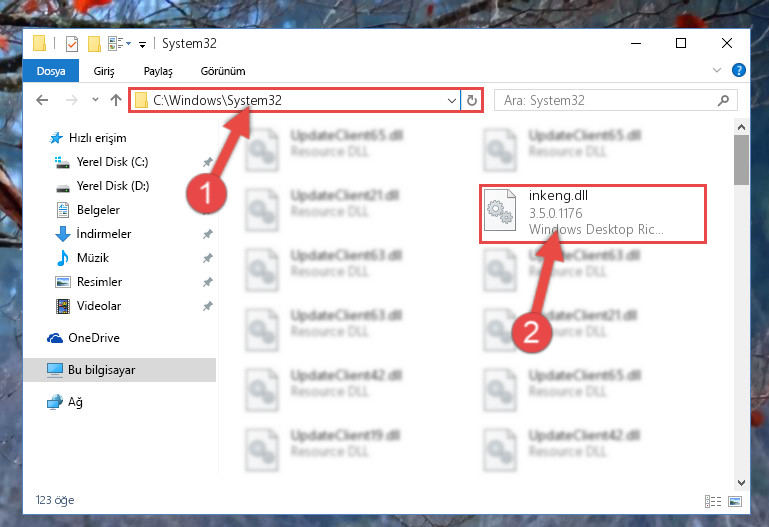The width and height of the screenshot is (769, 527).
Task: Click the search magnifier icon
Action: tap(723, 100)
